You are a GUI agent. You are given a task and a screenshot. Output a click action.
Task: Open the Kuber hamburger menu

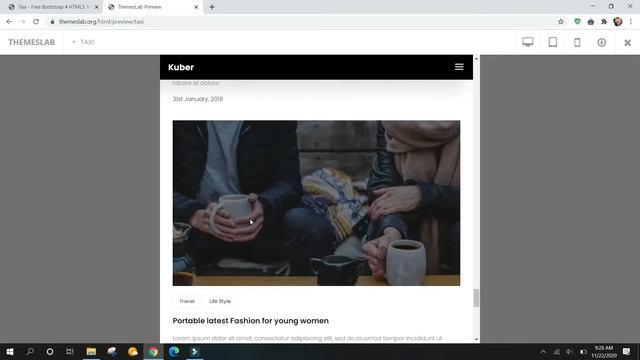pyautogui.click(x=459, y=67)
